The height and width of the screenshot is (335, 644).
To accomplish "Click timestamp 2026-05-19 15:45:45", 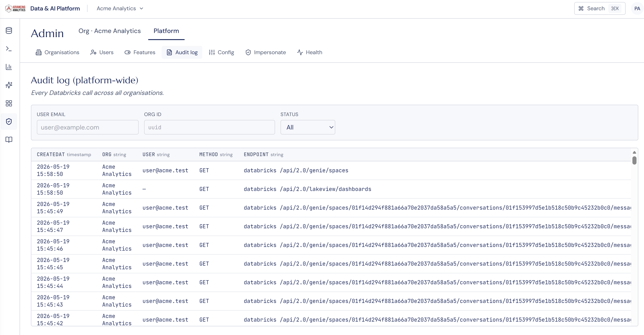I will coord(53,264).
